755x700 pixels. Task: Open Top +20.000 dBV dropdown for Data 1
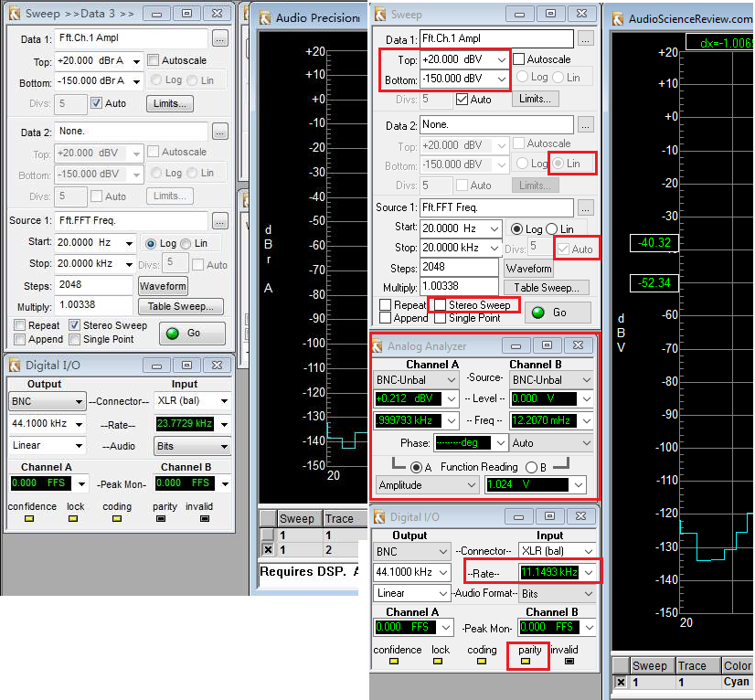[502, 59]
